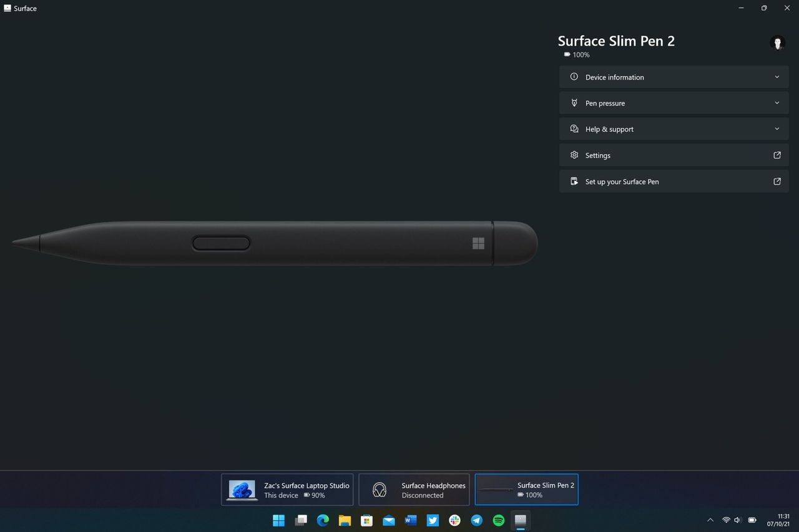Launch Microsoft Edge from the taskbar
Image resolution: width=799 pixels, height=532 pixels.
pyautogui.click(x=323, y=520)
